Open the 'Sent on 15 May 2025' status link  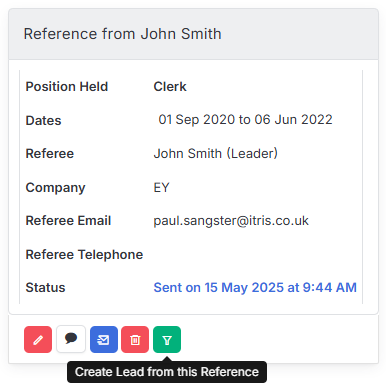(x=255, y=287)
